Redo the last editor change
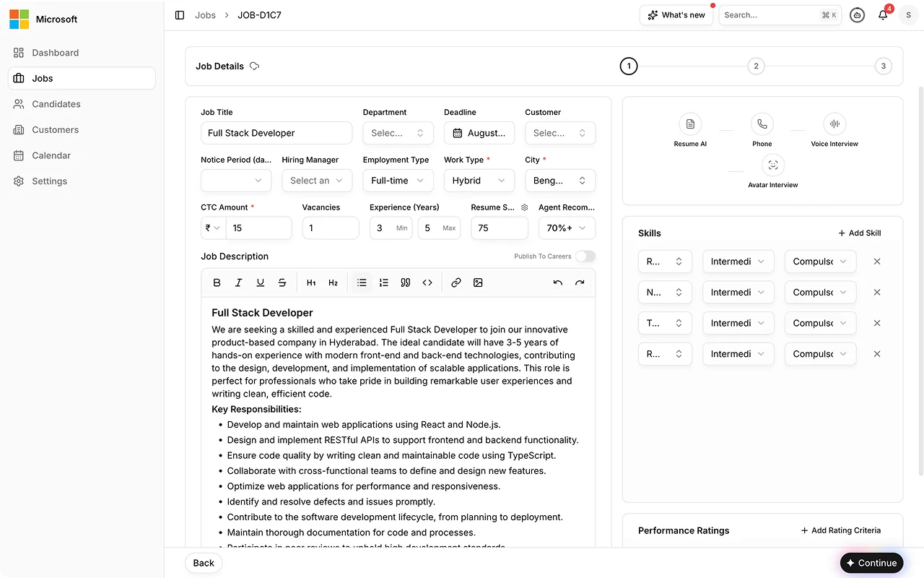The image size is (924, 578). pos(580,282)
